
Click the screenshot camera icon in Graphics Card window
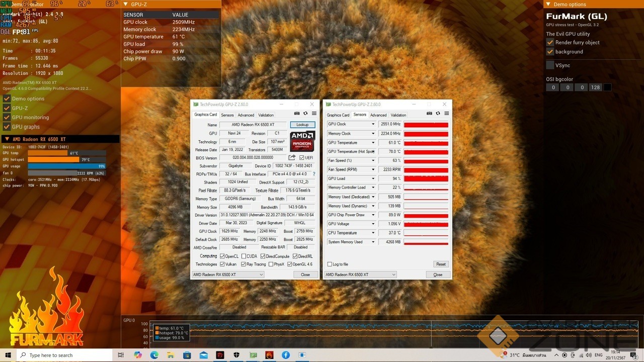(297, 114)
